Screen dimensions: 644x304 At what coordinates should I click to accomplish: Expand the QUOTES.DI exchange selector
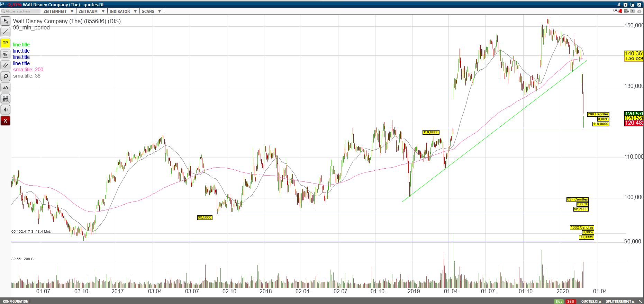[591, 301]
